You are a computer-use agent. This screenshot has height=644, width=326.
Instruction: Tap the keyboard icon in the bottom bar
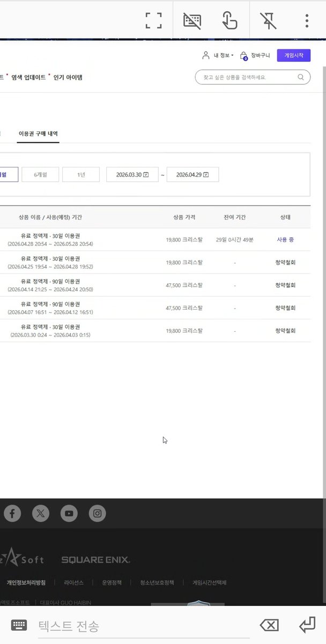click(19, 625)
